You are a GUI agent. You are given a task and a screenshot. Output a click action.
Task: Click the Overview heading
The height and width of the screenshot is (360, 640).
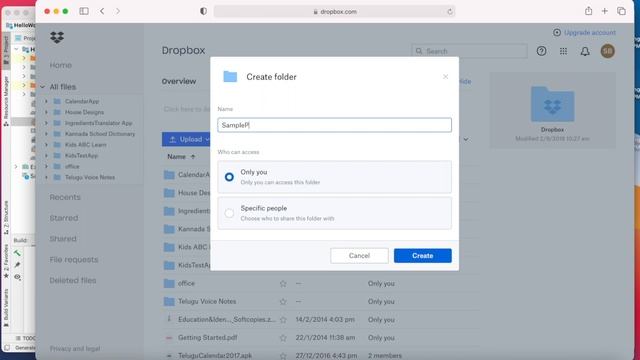[x=179, y=81]
